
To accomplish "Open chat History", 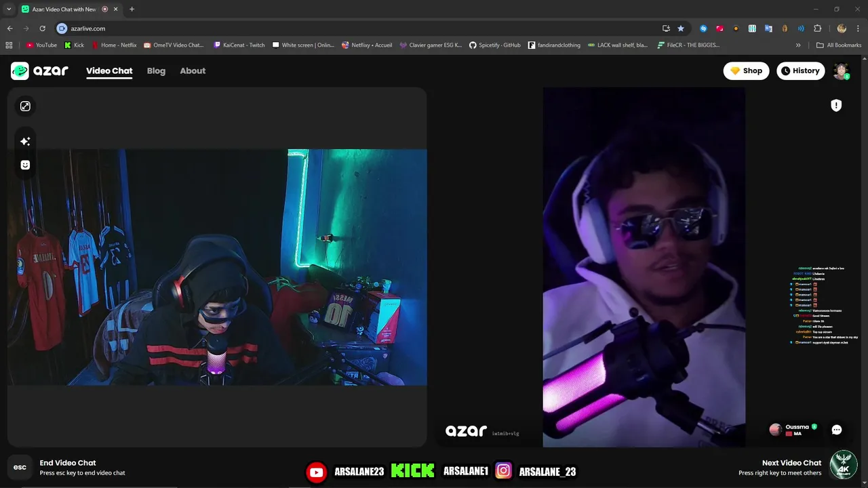I will pyautogui.click(x=800, y=70).
